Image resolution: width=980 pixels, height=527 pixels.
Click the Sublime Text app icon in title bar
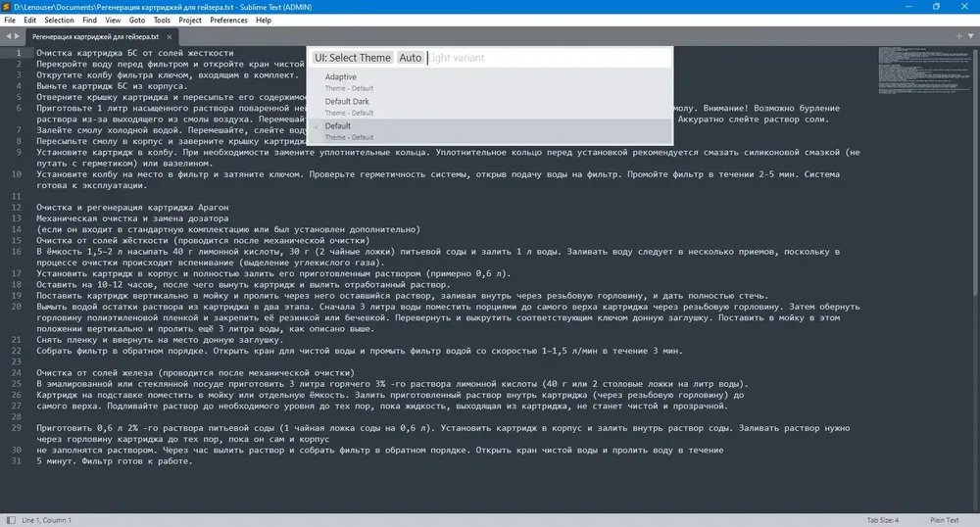click(8, 7)
